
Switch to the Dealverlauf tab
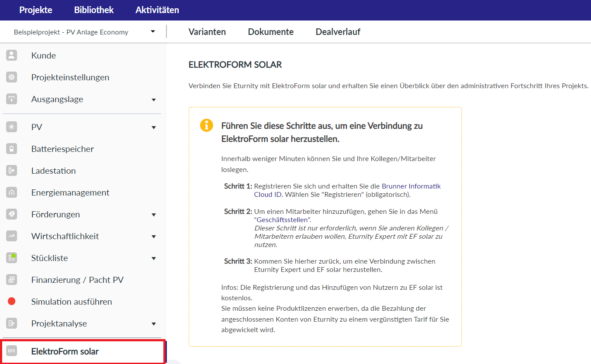[338, 32]
